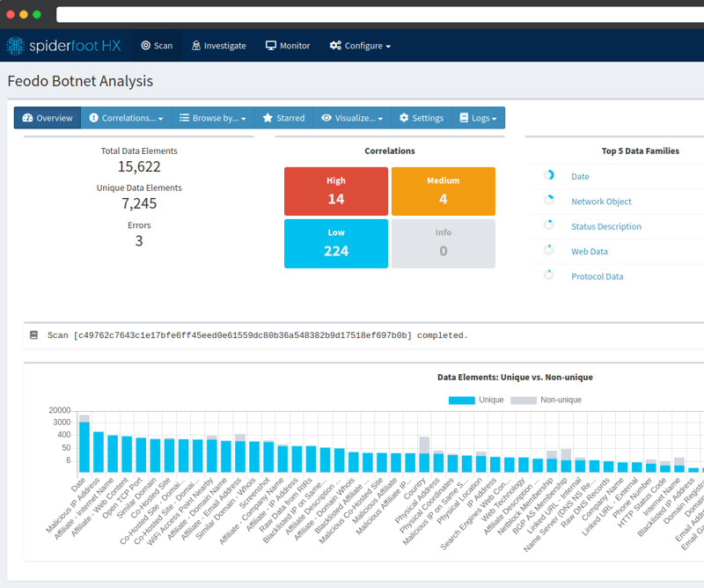Screen dimensions: 704x588
Task: Go to the Monitor page
Action: point(288,46)
